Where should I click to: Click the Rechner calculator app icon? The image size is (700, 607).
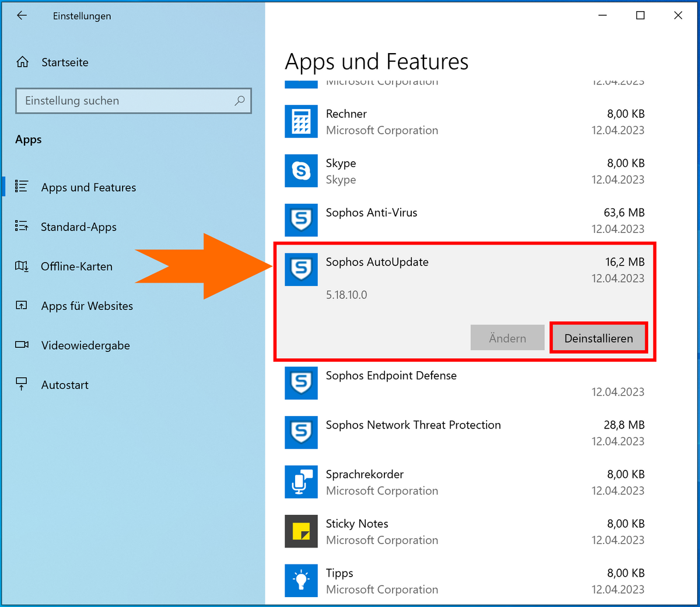(301, 121)
